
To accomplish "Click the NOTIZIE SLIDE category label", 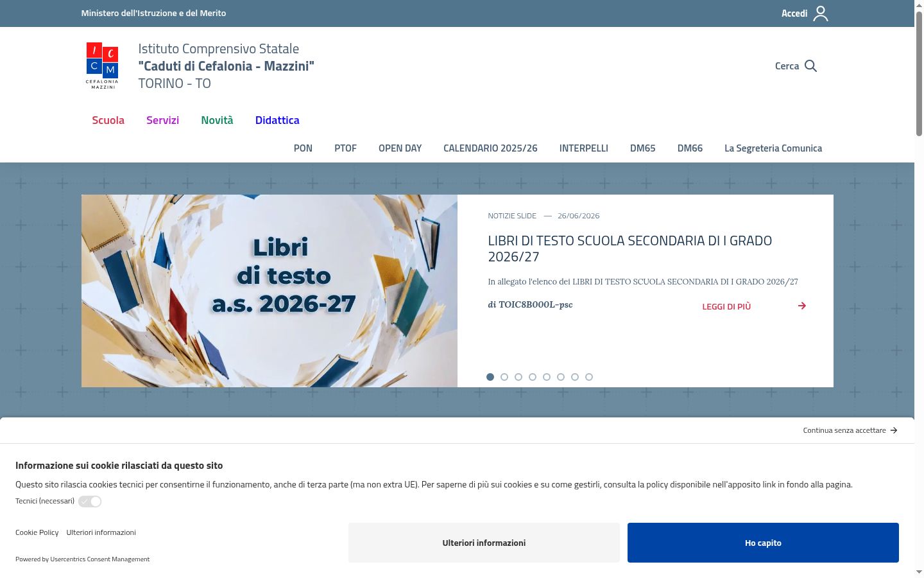I will click(512, 216).
